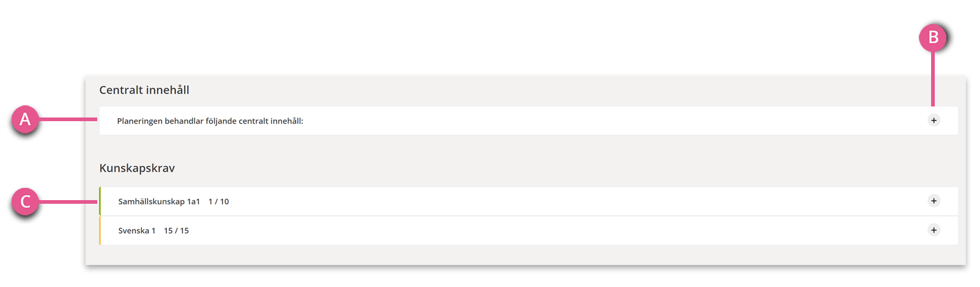Open the Planeringen behandlar följande centralt innehåll row
The height and width of the screenshot is (287, 980).
[x=528, y=121]
